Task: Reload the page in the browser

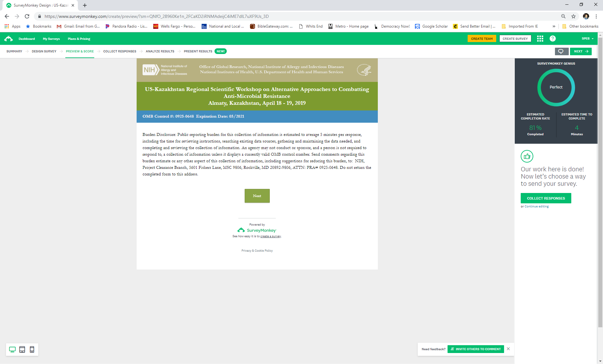Action: [x=27, y=16]
